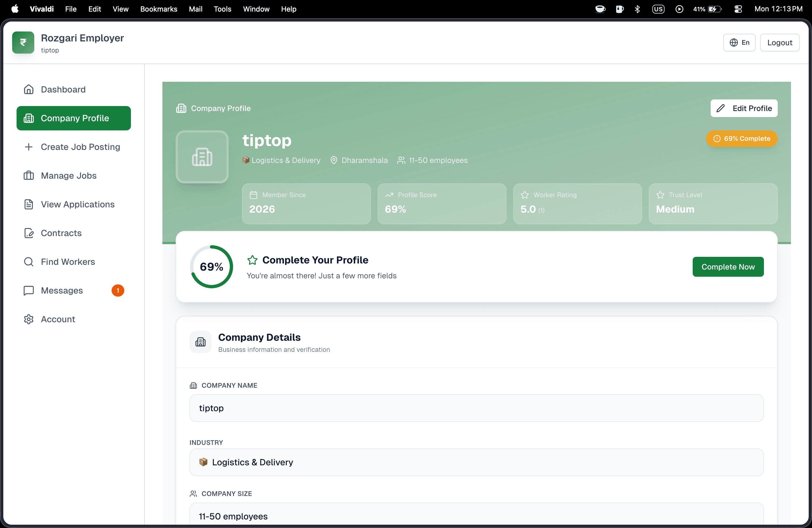
Task: Click the signed-paper icon beside Contracts
Action: (29, 233)
